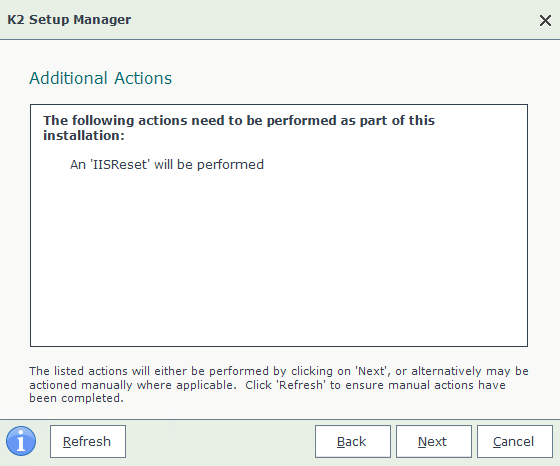Click the 'listed actions' instruction paragraph
The width and height of the screenshot is (560, 466).
[279, 385]
